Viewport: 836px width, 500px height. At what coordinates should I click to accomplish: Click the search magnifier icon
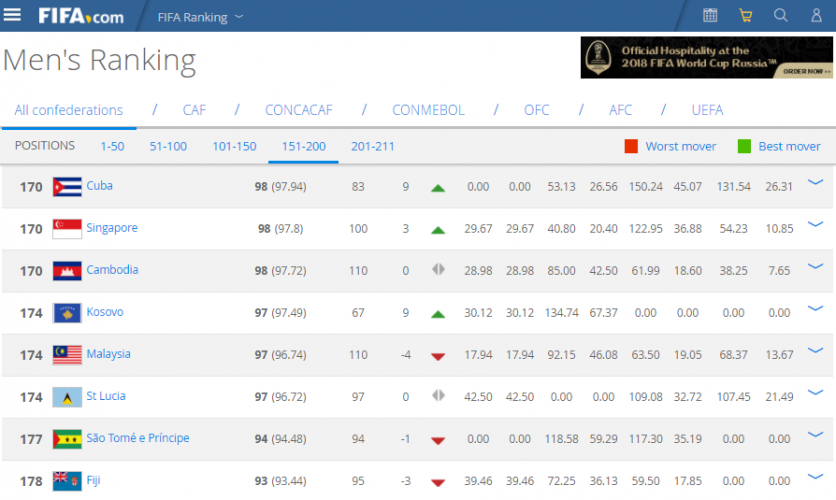(x=781, y=15)
